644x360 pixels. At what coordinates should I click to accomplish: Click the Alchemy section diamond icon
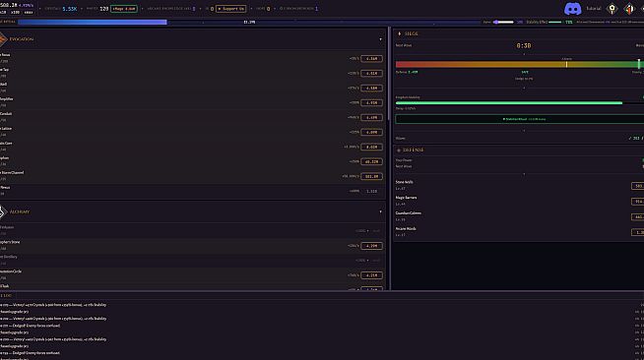click(x=3, y=212)
